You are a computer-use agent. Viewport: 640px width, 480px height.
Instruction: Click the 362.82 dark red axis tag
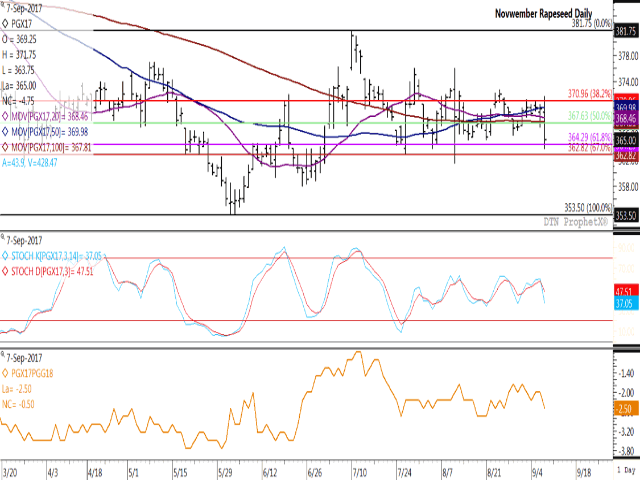click(626, 156)
